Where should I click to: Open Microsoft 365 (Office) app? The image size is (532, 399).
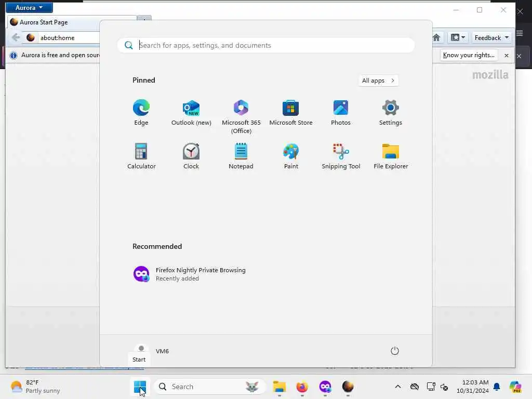click(x=241, y=116)
